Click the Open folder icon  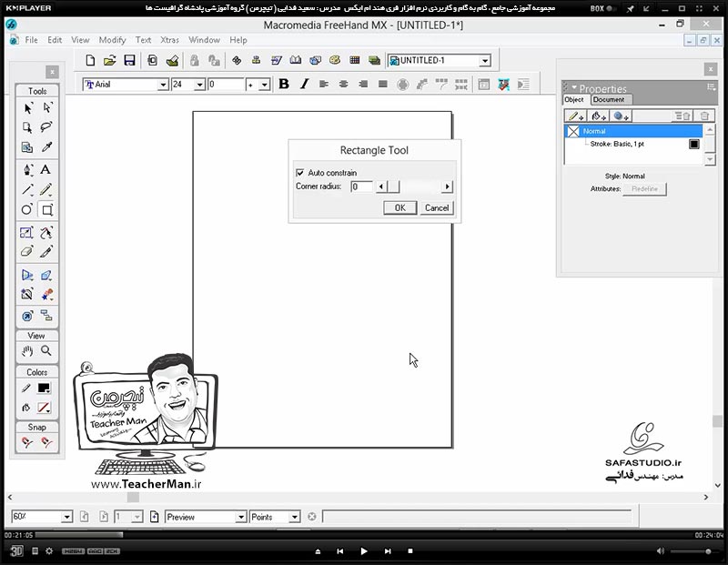point(109,60)
